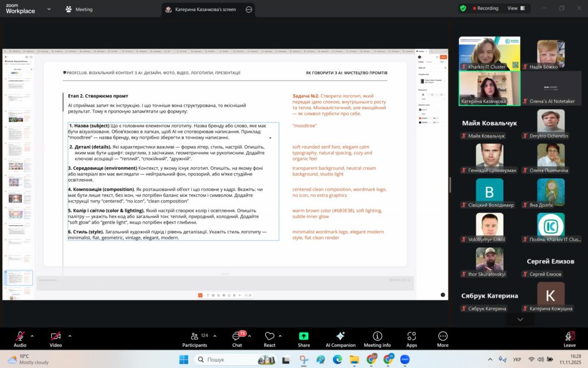
Task: Open the Apps panel
Action: pyautogui.click(x=411, y=336)
